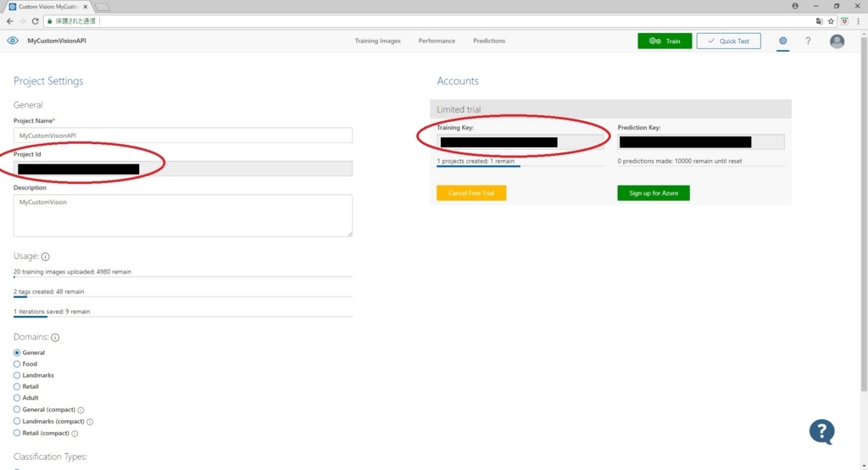
Task: Open the user account avatar
Action: 837,41
